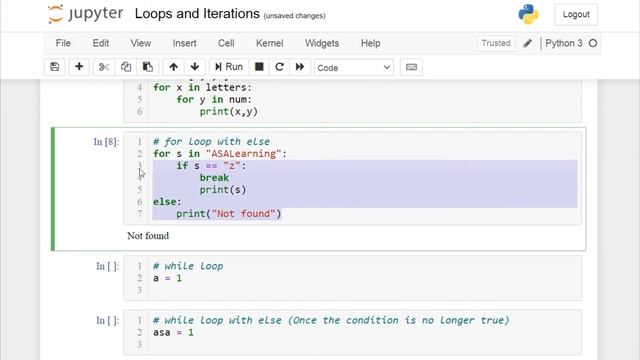Open the cell type Code dropdown
The height and width of the screenshot is (360, 640).
(353, 67)
